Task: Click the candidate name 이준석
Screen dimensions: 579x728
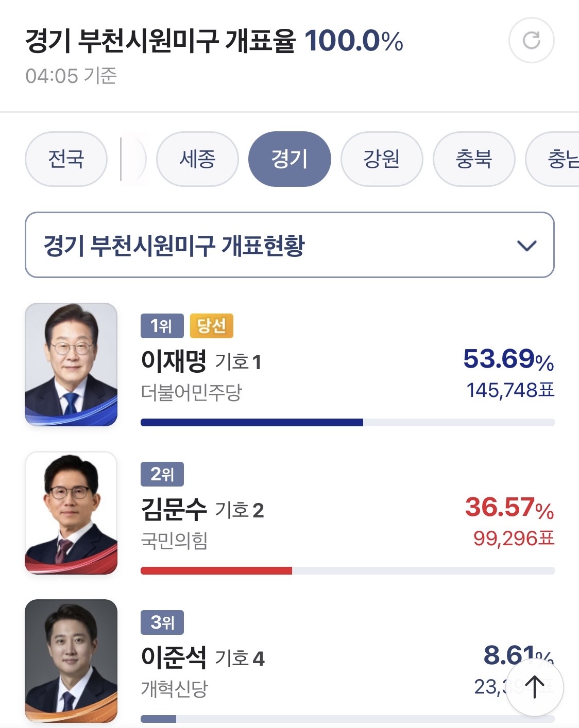Action: (x=174, y=657)
